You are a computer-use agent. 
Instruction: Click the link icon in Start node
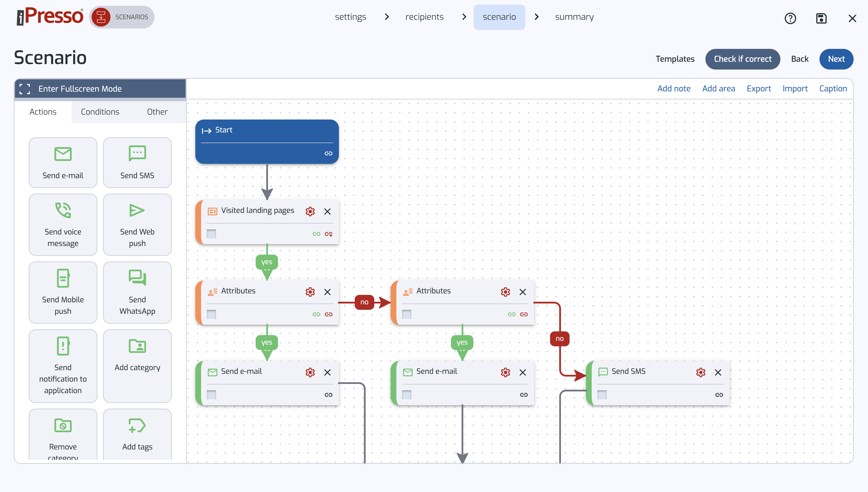point(328,153)
